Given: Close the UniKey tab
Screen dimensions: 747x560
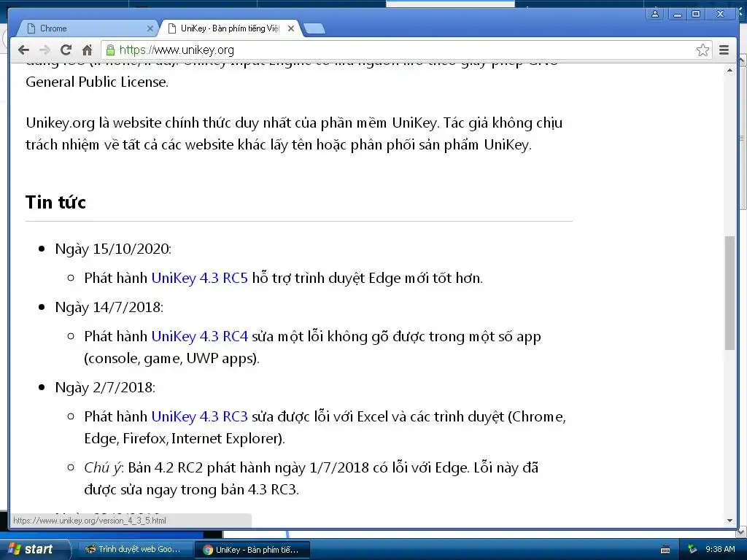Looking at the screenshot, I should 291,28.
